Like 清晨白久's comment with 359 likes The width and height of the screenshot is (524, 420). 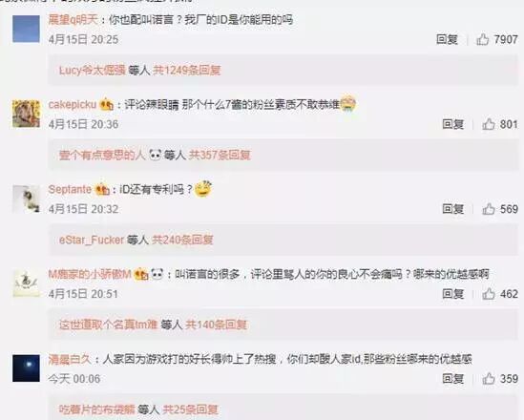pyautogui.click(x=489, y=379)
